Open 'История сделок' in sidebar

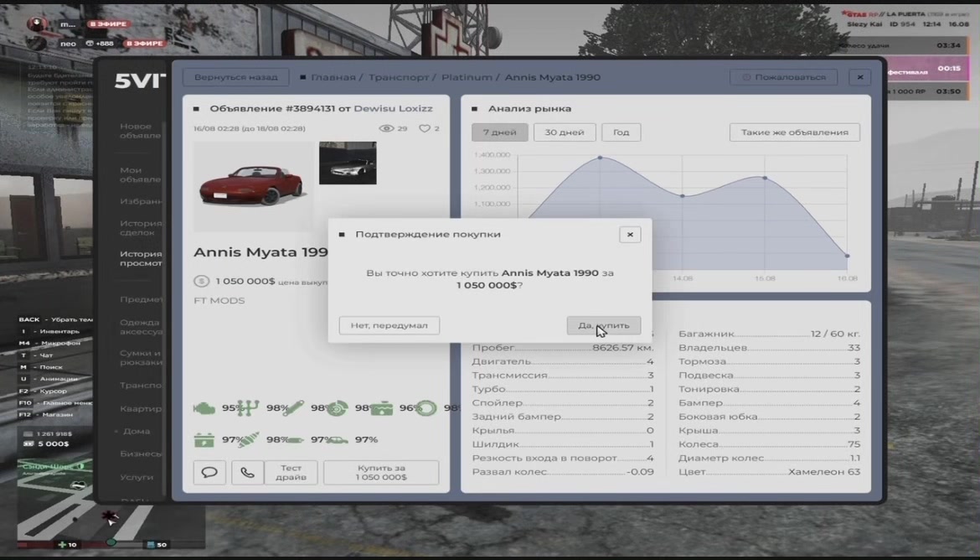tap(141, 228)
